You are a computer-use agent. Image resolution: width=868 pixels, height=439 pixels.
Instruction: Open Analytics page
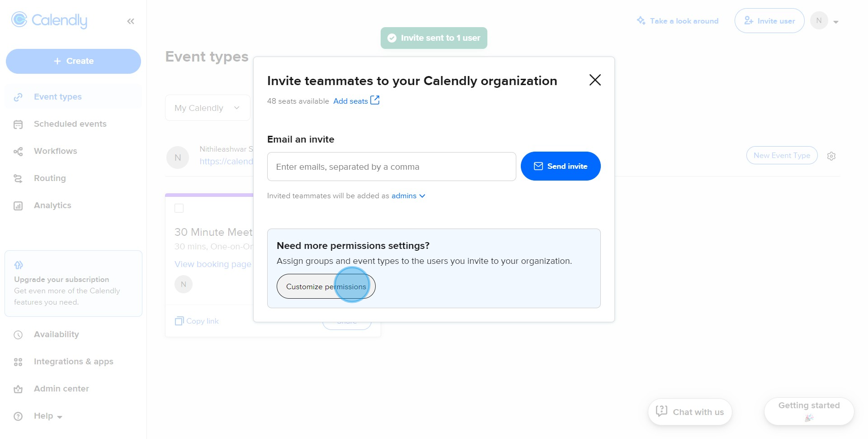pos(73,205)
